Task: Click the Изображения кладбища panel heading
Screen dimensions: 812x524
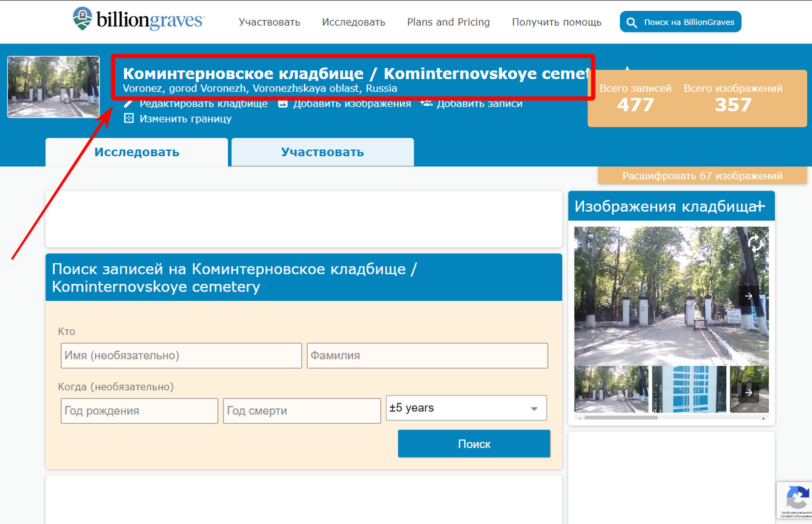Action: [665, 206]
